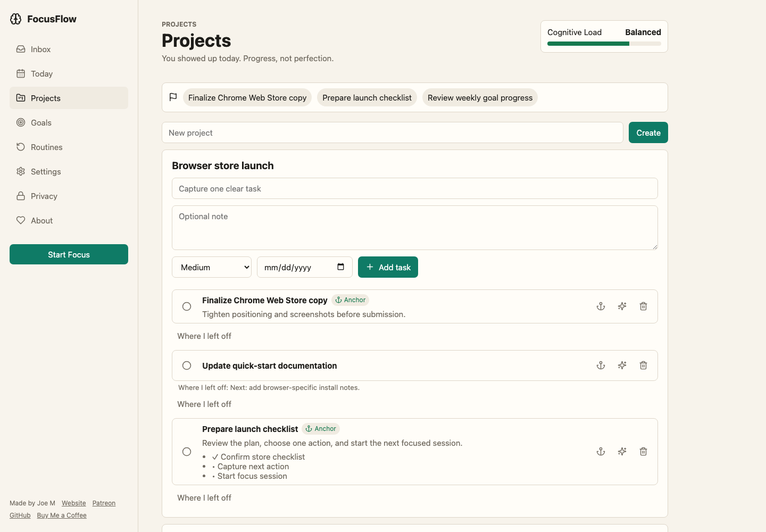The width and height of the screenshot is (766, 532).
Task: Click Where I left off under Prepare launch checklist
Action: coord(204,498)
